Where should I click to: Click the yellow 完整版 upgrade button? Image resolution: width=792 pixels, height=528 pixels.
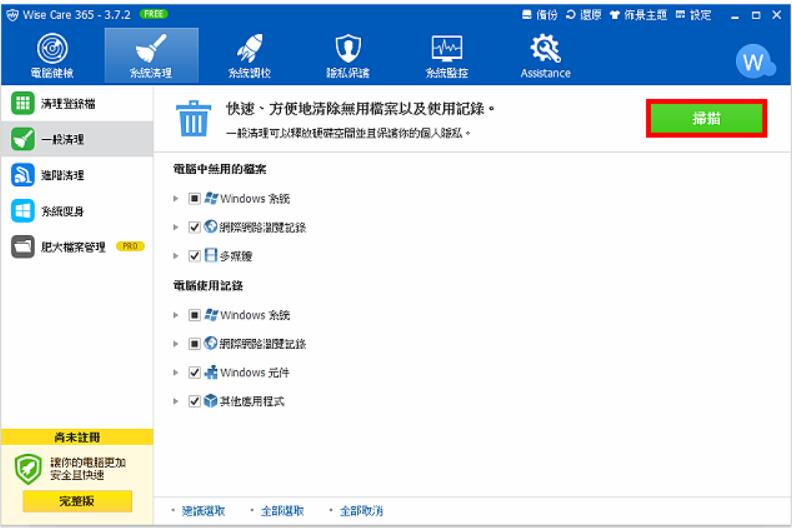tap(77, 501)
